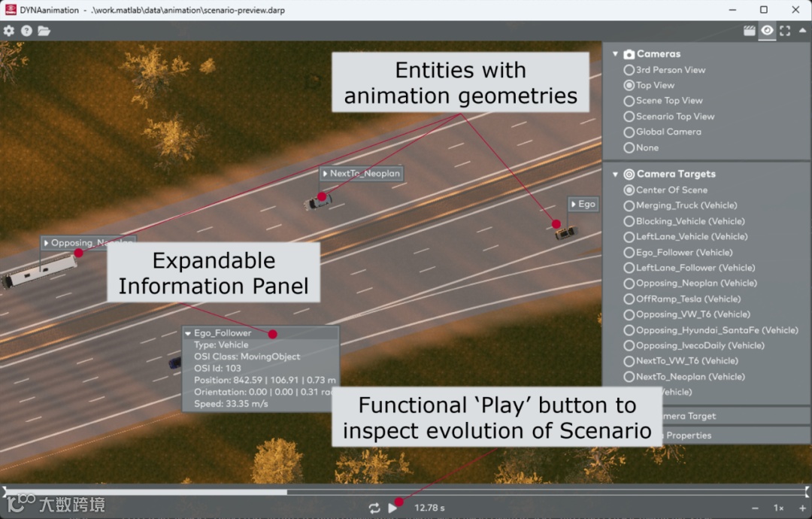Screen dimensions: 812x519
Task: Click the camera icon beside Cameras
Action: click(629, 54)
